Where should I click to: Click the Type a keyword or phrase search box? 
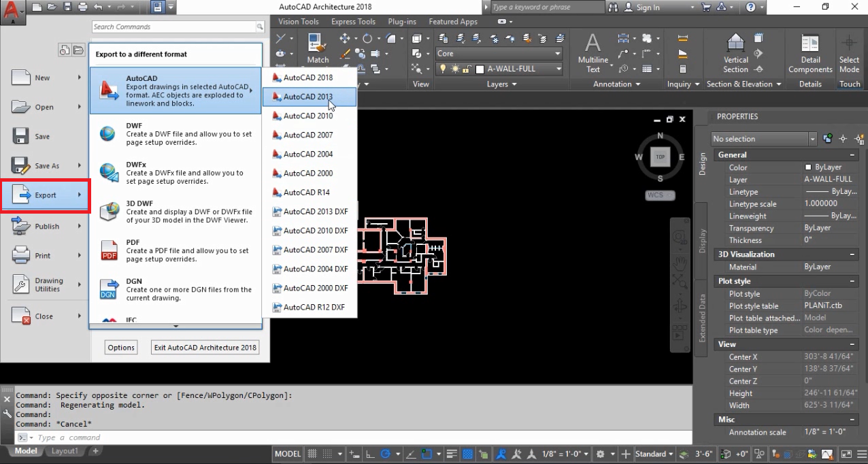(x=547, y=7)
